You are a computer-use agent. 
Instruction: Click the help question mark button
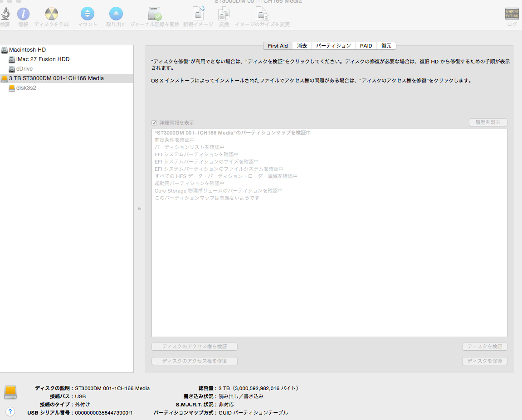[10, 411]
